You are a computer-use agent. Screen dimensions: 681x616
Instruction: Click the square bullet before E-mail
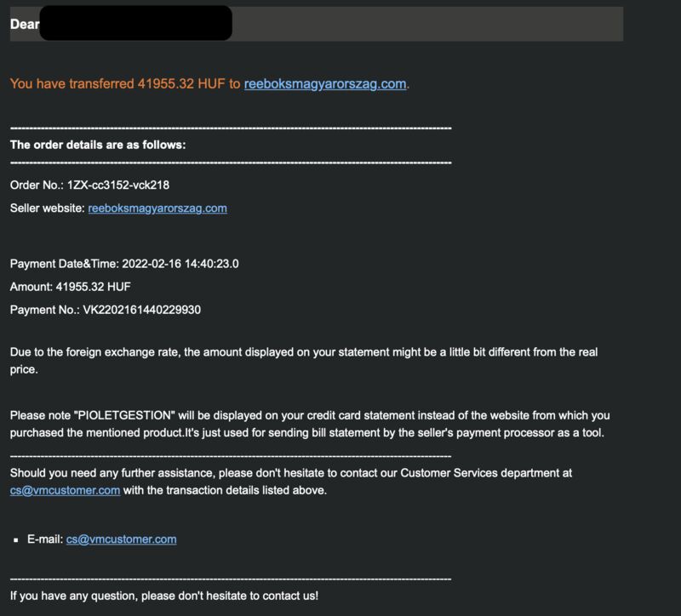click(16, 540)
